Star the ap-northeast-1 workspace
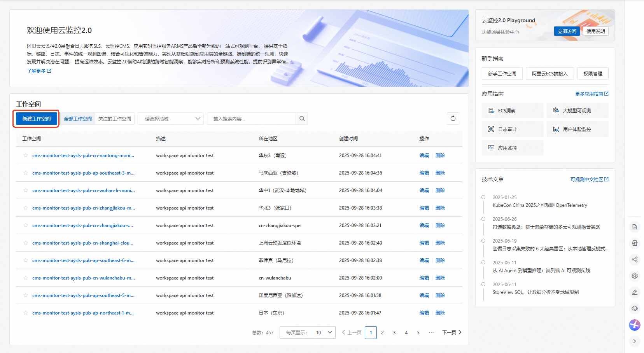This screenshot has height=353, width=644. [26, 313]
